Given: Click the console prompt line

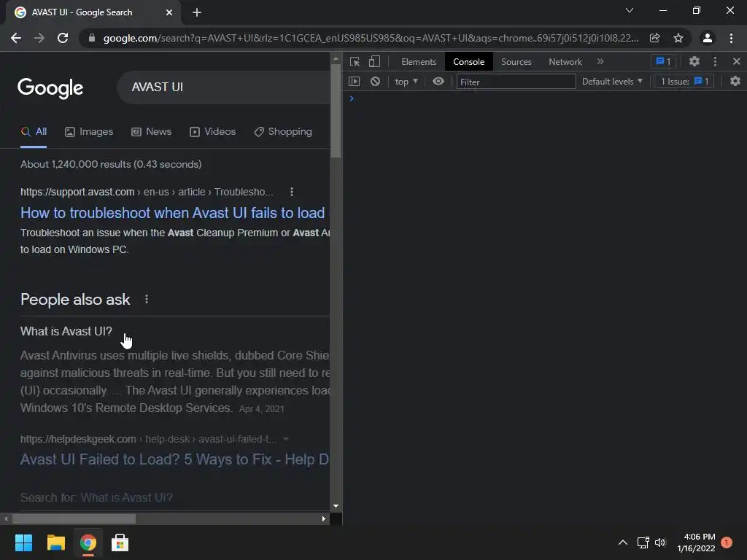Looking at the screenshot, I should (x=544, y=98).
